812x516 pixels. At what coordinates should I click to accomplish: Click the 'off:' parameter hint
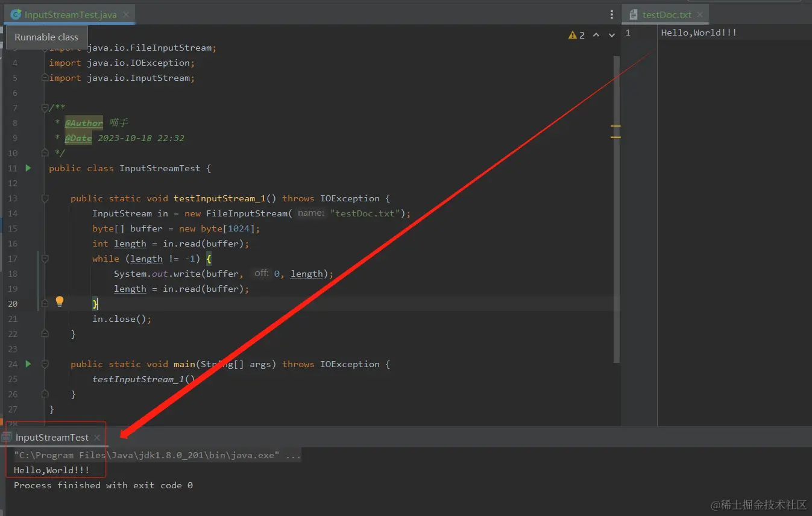261,273
